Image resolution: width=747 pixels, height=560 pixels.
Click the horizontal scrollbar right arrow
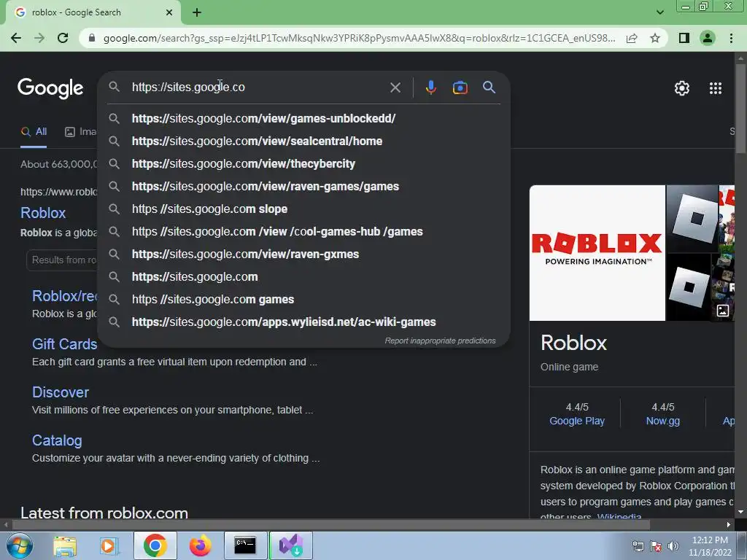point(729,524)
